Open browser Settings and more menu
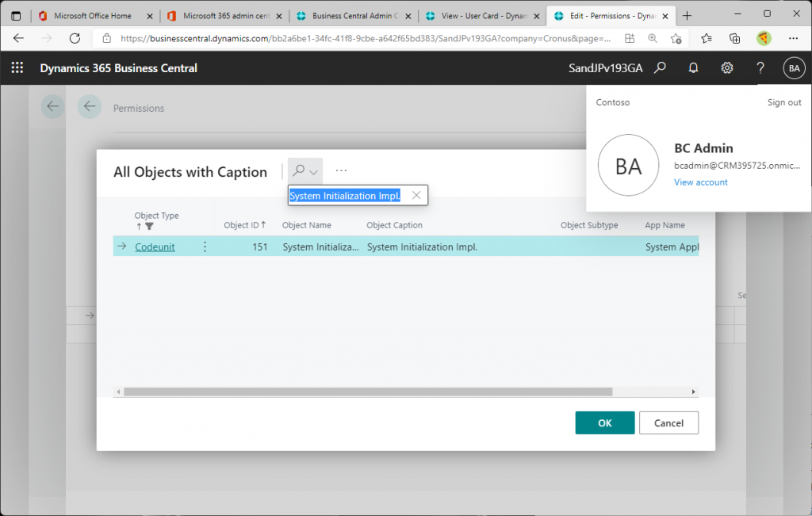812x516 pixels. click(x=793, y=38)
